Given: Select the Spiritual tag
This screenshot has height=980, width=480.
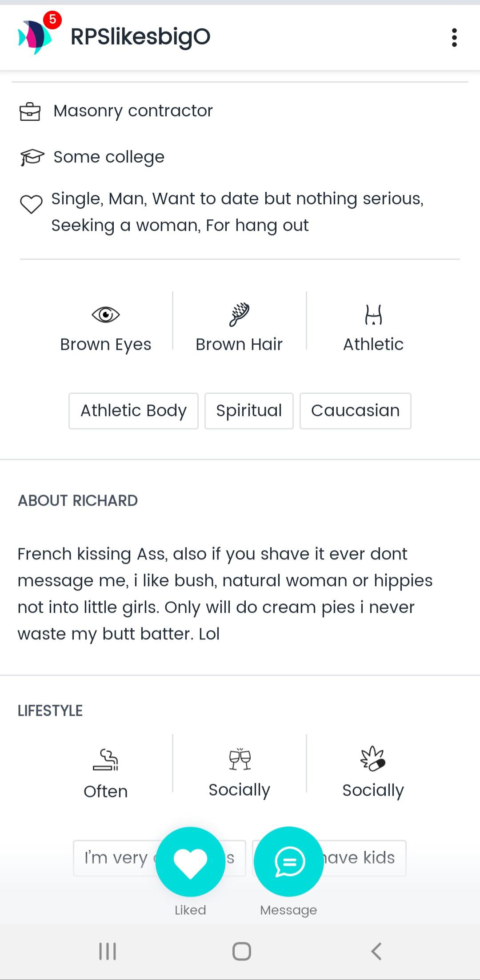Looking at the screenshot, I should coord(249,411).
